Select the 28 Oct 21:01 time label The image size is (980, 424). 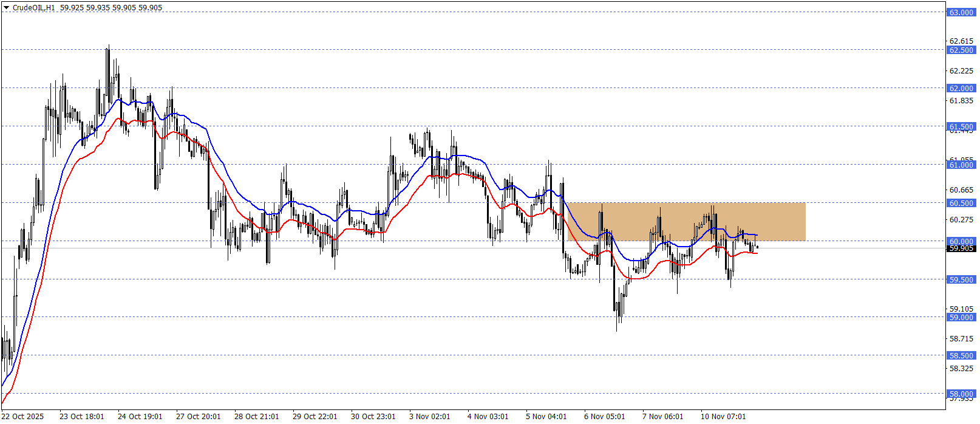[x=256, y=417]
